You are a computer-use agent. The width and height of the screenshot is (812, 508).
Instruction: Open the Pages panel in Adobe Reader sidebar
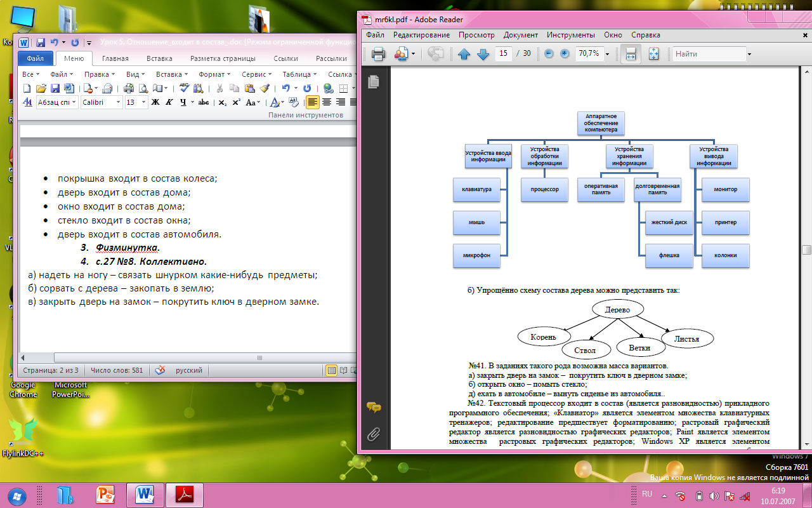point(374,81)
